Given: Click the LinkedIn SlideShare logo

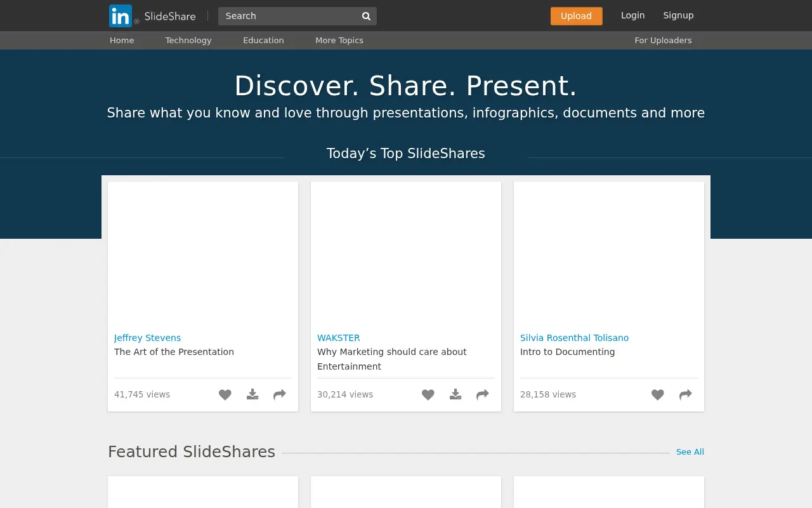Looking at the screenshot, I should [152, 16].
